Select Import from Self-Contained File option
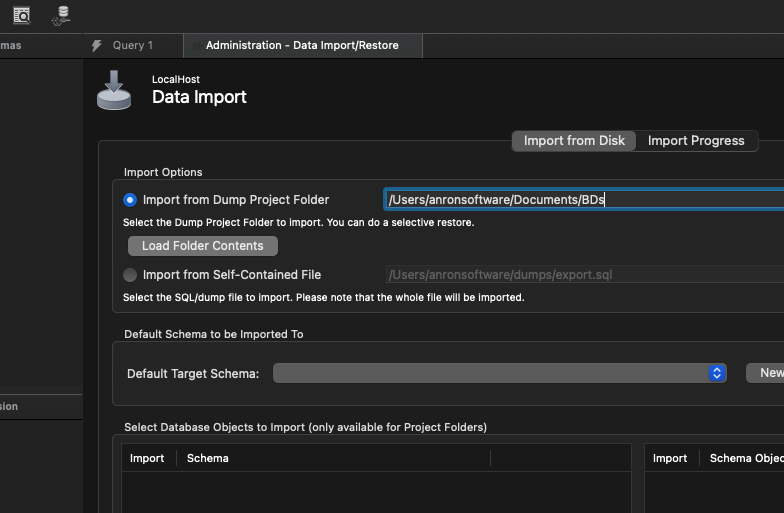 (130, 275)
